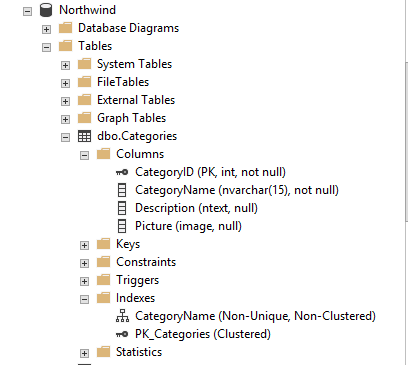This screenshot has height=365, width=408.
Task: Select the Keys folder label
Action: pyautogui.click(x=128, y=244)
